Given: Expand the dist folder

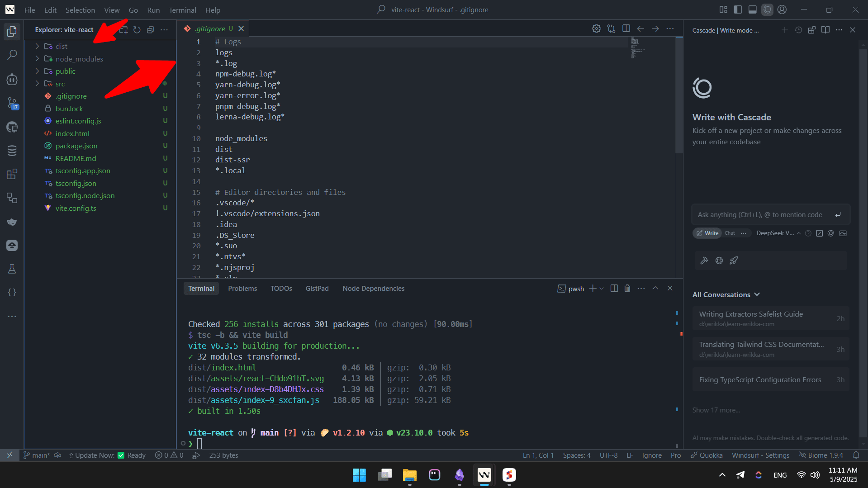Looking at the screenshot, I should pyautogui.click(x=38, y=46).
